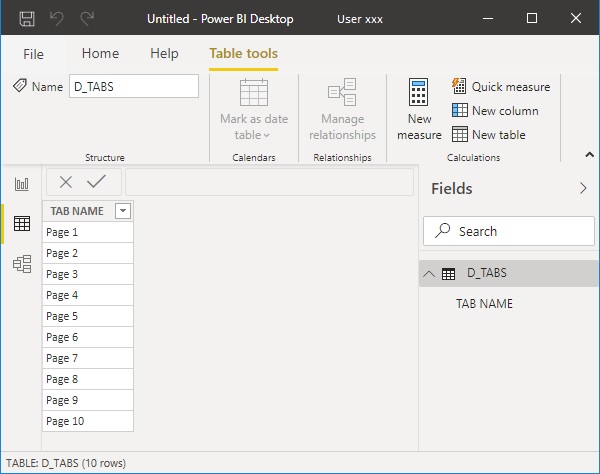This screenshot has width=600, height=474.
Task: Edit the table Name field D_TABS
Action: tap(134, 86)
